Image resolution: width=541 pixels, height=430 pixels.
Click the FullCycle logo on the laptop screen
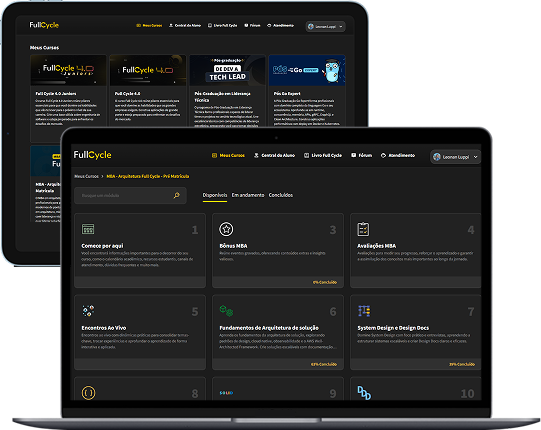(x=92, y=155)
